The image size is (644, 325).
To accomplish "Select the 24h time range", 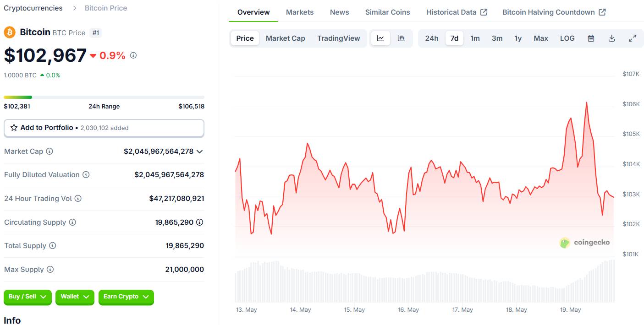I will point(432,38).
